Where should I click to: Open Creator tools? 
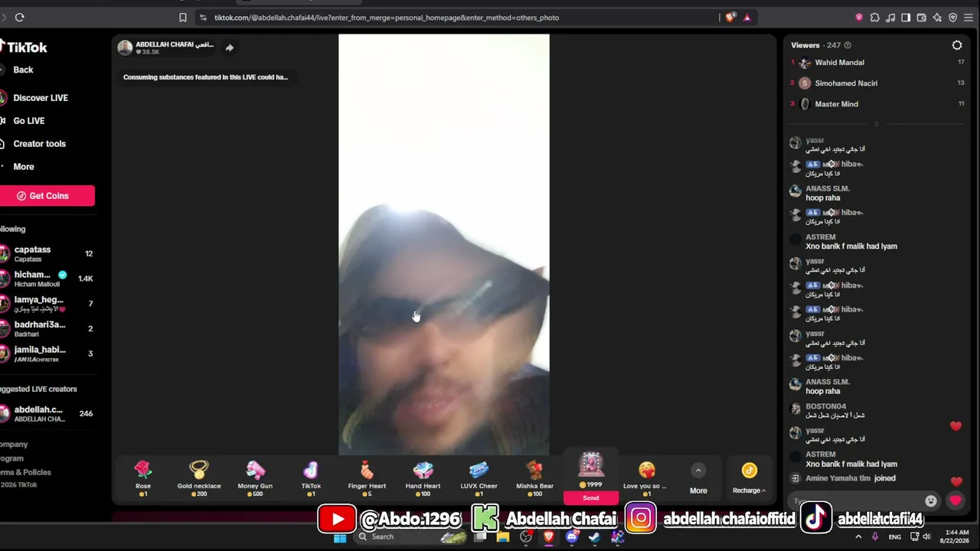[39, 144]
